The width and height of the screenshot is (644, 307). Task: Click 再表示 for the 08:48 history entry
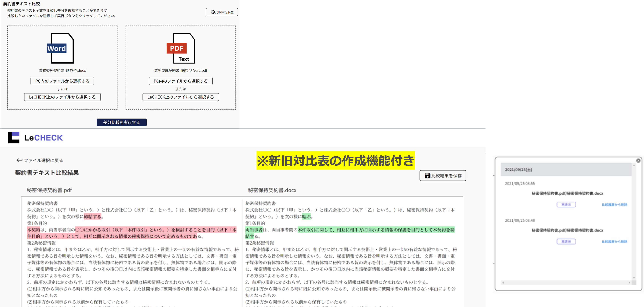pyautogui.click(x=566, y=241)
